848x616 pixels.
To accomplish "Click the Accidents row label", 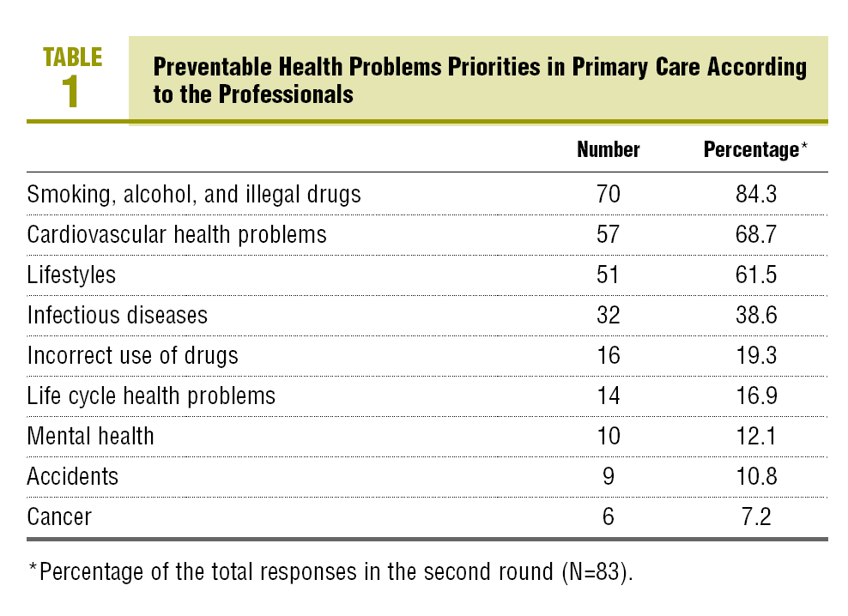I will tap(73, 476).
